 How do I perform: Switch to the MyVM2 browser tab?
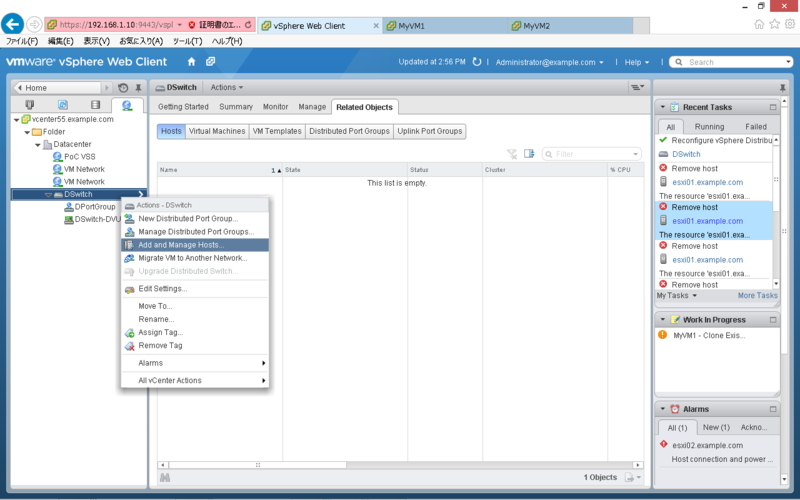point(570,26)
